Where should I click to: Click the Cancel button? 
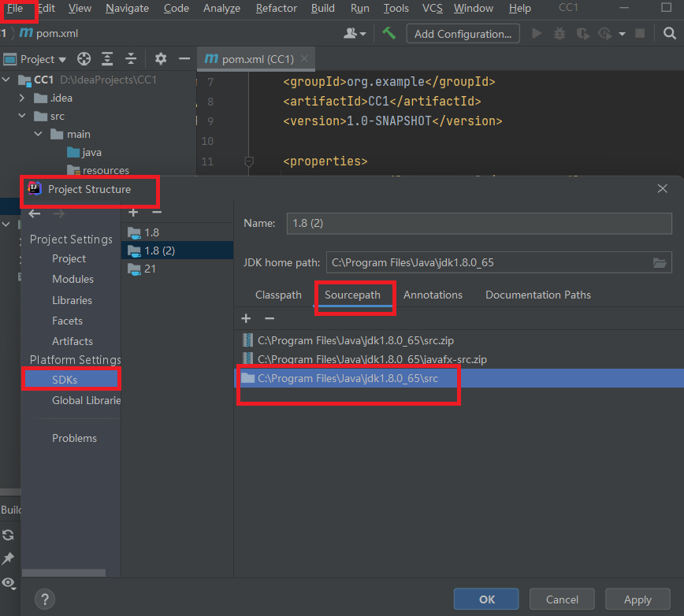562,599
